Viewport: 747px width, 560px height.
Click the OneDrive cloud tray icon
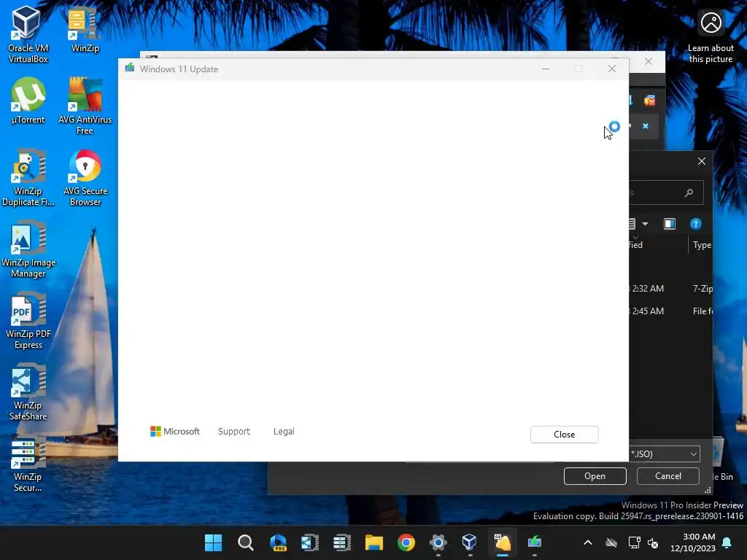[x=611, y=542]
